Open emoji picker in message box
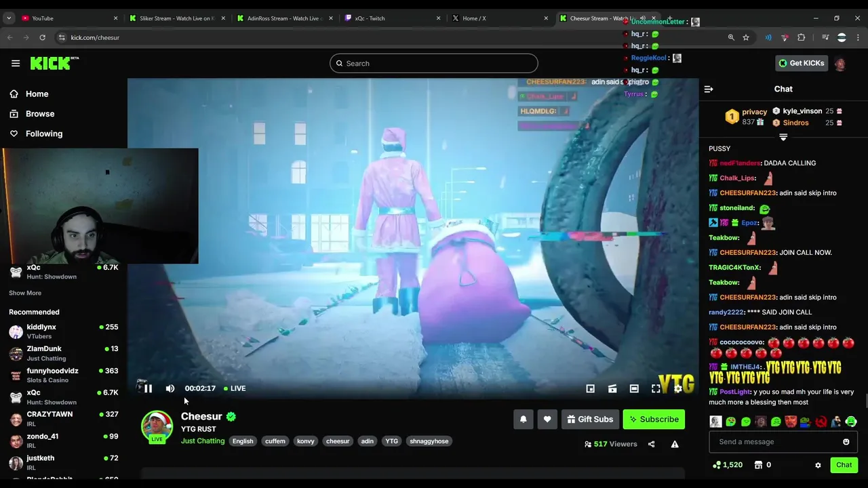 pos(846,442)
